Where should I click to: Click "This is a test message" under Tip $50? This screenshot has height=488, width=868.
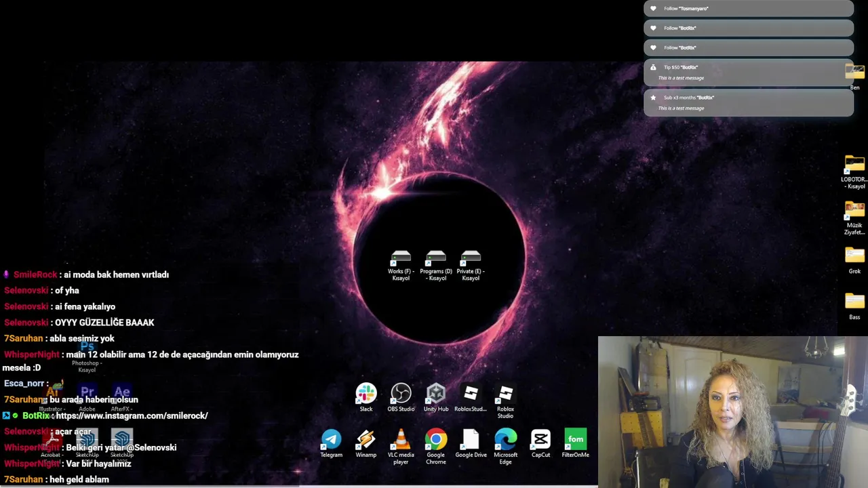pos(681,78)
